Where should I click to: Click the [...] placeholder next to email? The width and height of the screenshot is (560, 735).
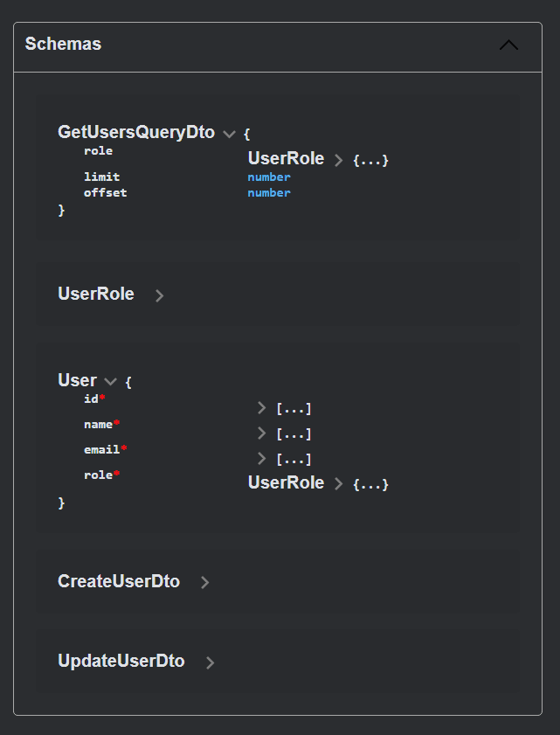click(294, 459)
